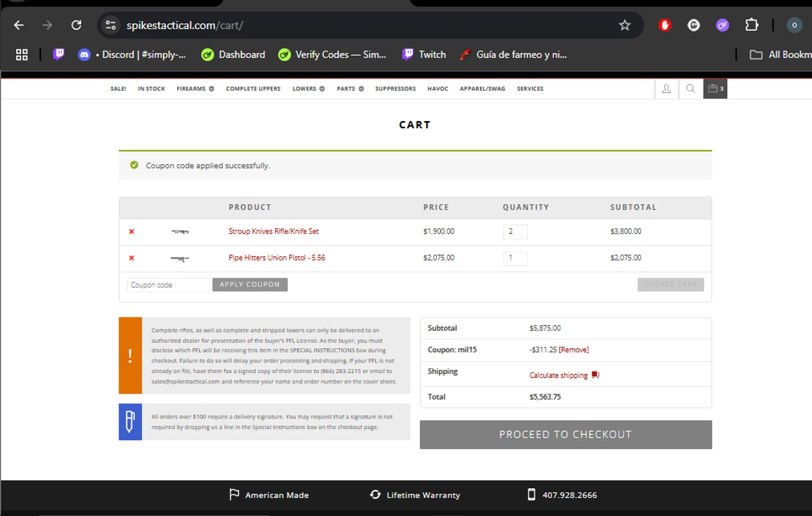Click the white circular extension icon

coord(693,25)
